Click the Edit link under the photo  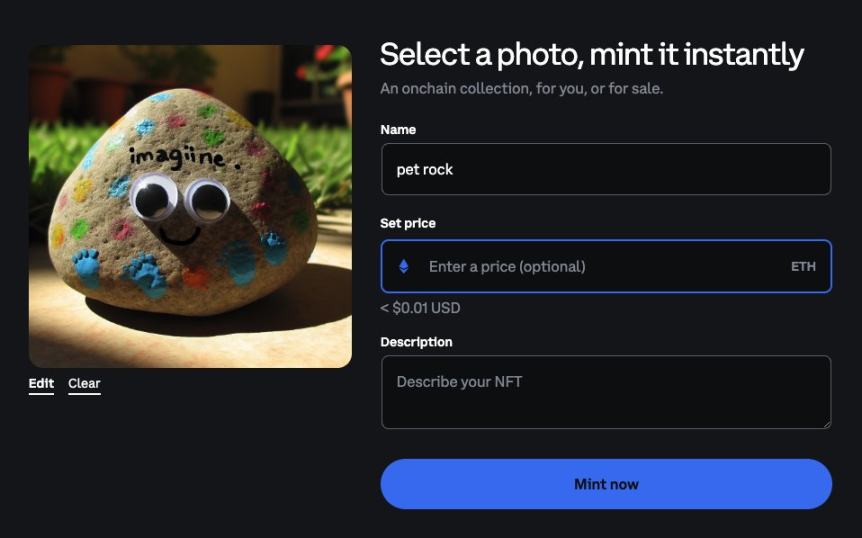point(41,383)
